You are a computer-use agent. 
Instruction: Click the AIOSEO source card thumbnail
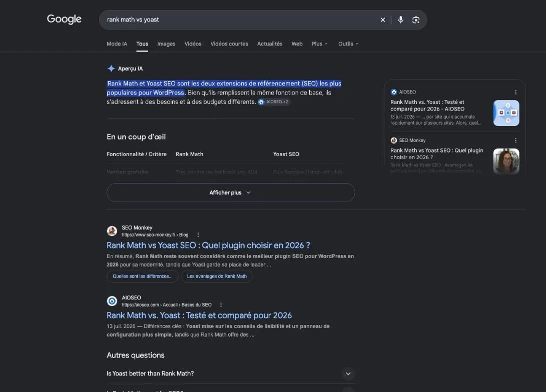506,113
